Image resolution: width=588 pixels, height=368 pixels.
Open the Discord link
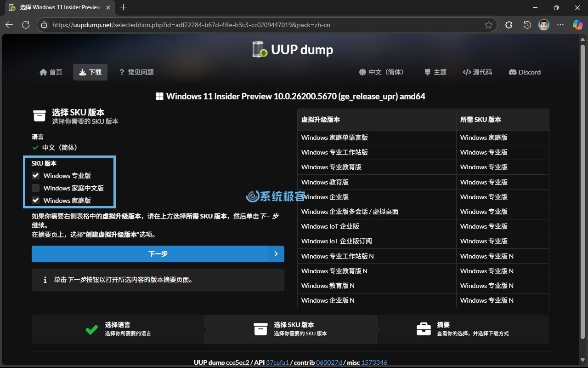pos(525,72)
